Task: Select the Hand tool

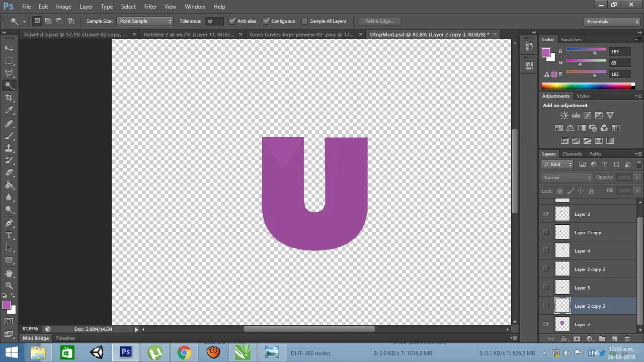Action: click(x=9, y=274)
